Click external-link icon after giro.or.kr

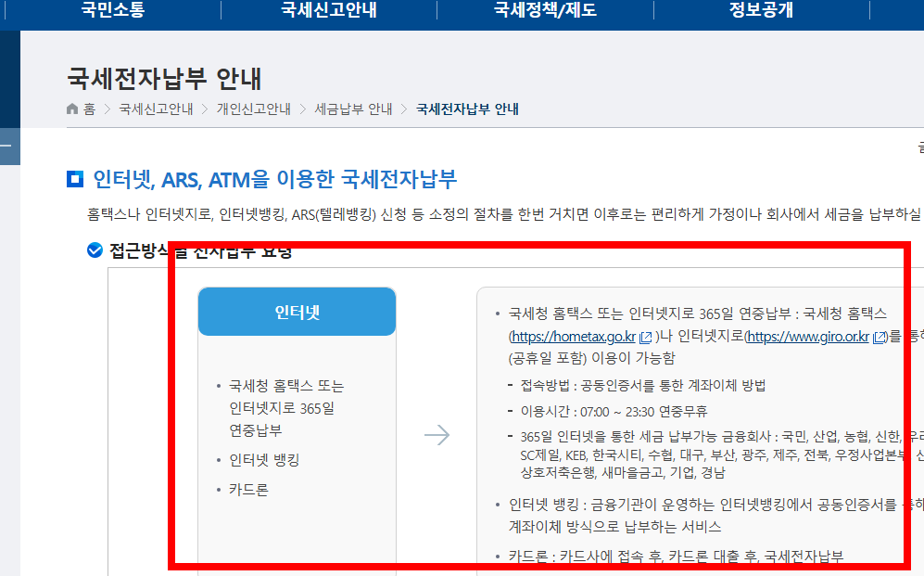(x=880, y=338)
